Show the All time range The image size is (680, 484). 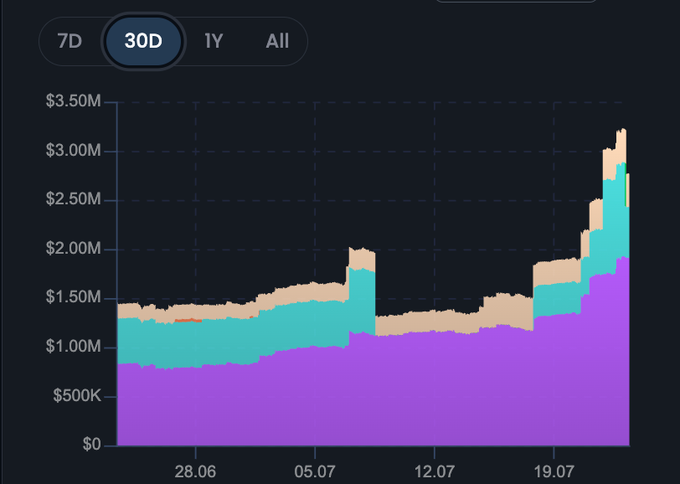click(x=277, y=42)
